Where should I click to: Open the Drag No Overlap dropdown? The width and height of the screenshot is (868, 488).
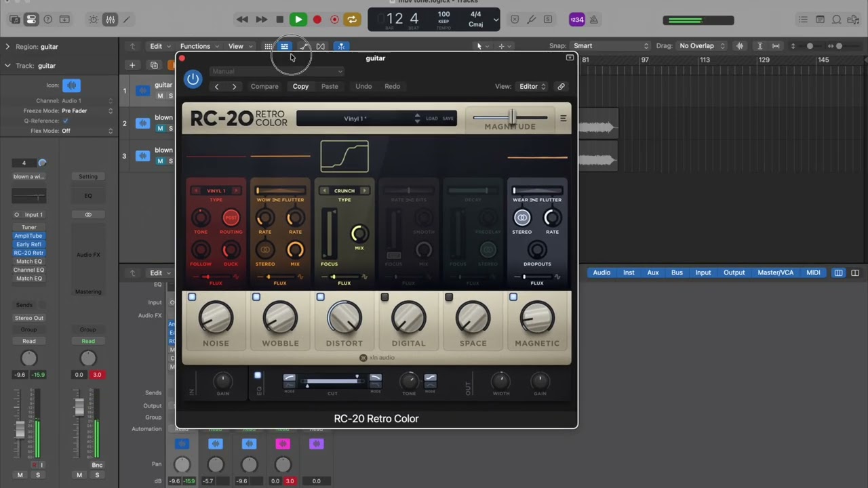701,46
